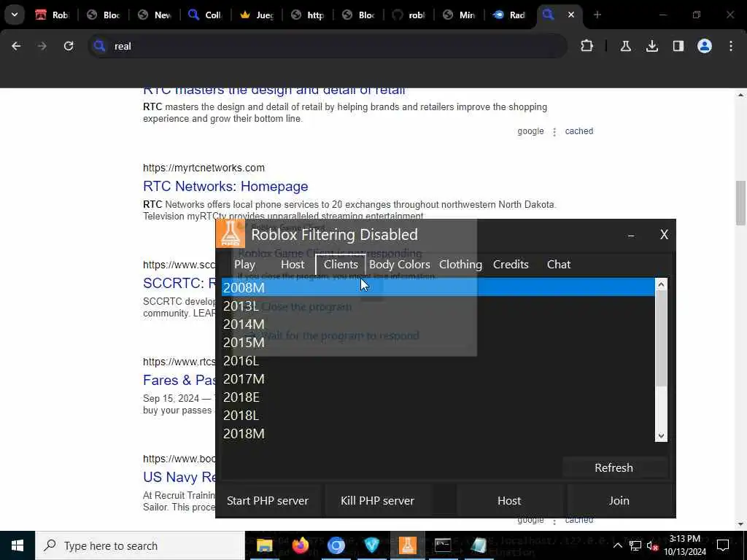Viewport: 747px width, 560px height.
Task: Open the Chrome Labs flask icon
Action: [625, 46]
